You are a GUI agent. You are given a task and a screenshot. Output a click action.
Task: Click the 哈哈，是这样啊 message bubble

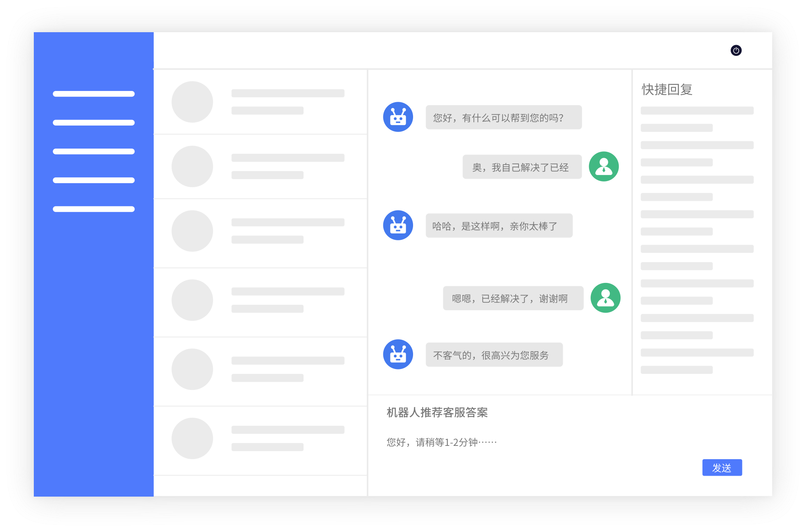pyautogui.click(x=499, y=226)
